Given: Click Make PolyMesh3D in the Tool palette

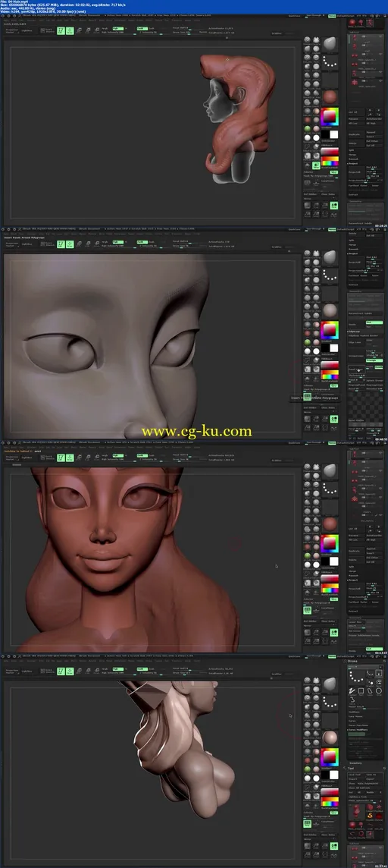Looking at the screenshot, I should (x=369, y=783).
